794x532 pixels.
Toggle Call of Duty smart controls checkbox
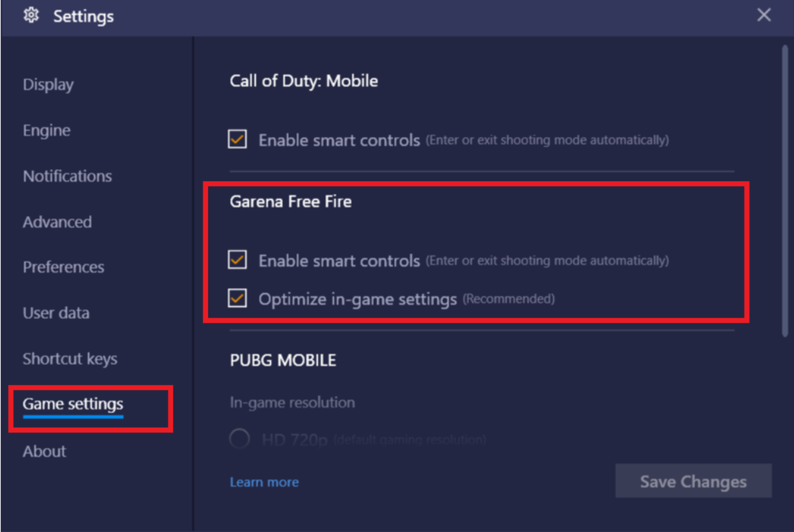tap(237, 139)
